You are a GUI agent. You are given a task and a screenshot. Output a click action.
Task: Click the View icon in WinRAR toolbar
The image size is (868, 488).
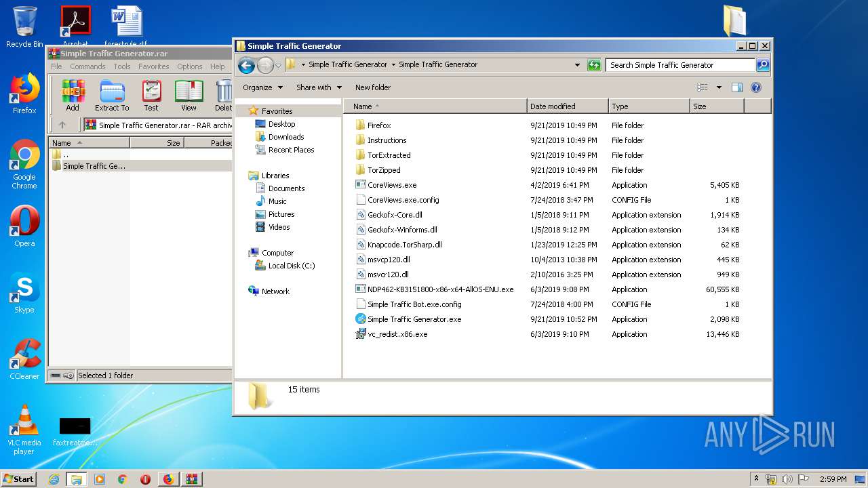pyautogui.click(x=189, y=96)
